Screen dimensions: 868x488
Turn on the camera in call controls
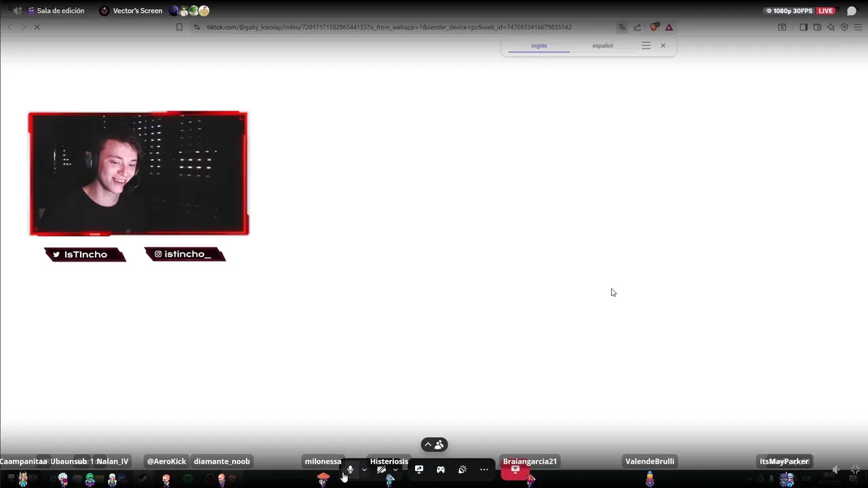pos(382,469)
